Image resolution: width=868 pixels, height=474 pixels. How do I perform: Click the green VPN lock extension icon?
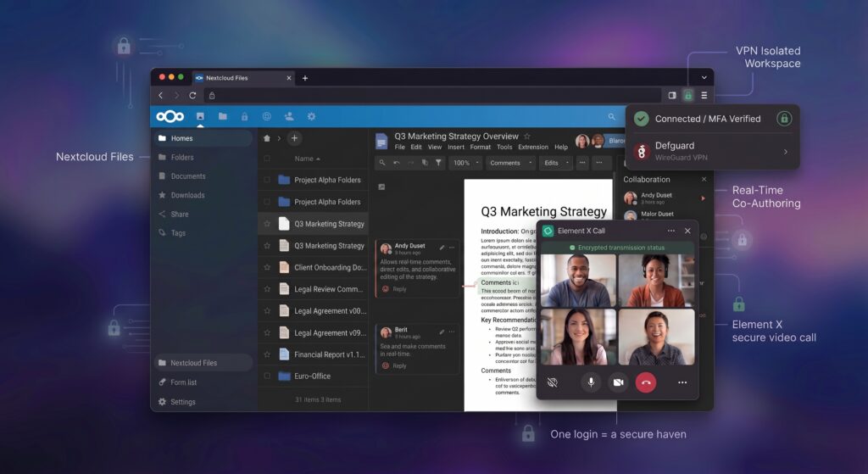pyautogui.click(x=687, y=95)
